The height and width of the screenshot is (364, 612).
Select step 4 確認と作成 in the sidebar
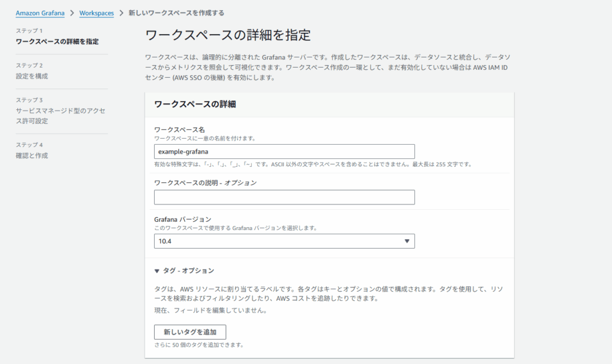coord(32,155)
